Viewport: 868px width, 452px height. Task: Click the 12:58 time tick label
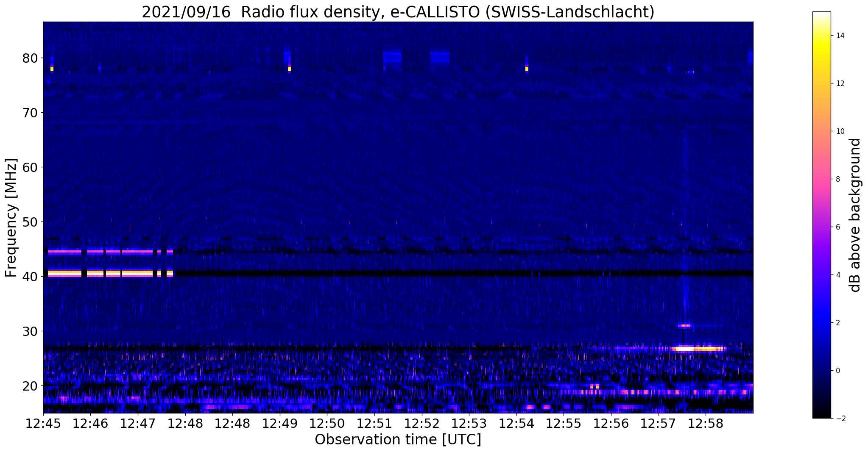[x=705, y=424]
